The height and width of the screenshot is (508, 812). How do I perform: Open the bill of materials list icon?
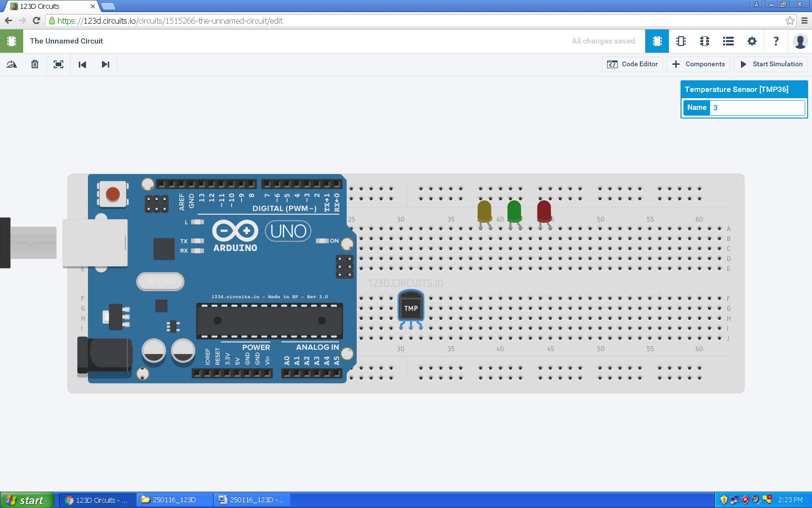click(728, 41)
